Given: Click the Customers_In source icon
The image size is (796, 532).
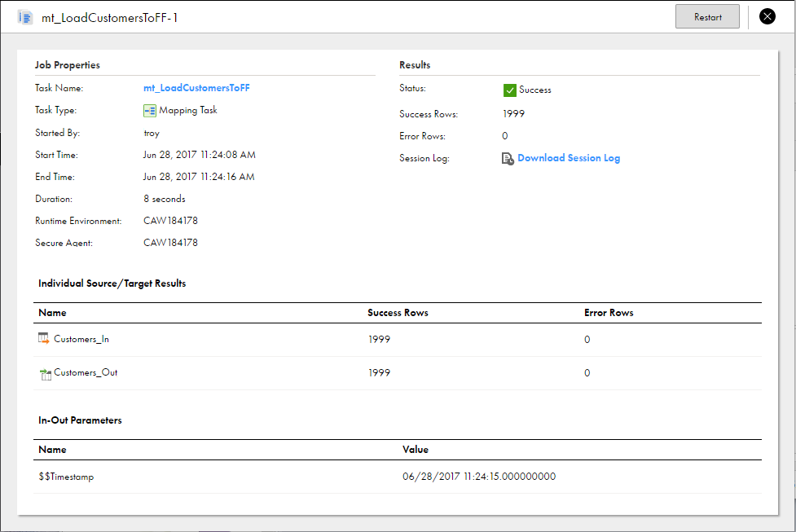Looking at the screenshot, I should tap(44, 338).
